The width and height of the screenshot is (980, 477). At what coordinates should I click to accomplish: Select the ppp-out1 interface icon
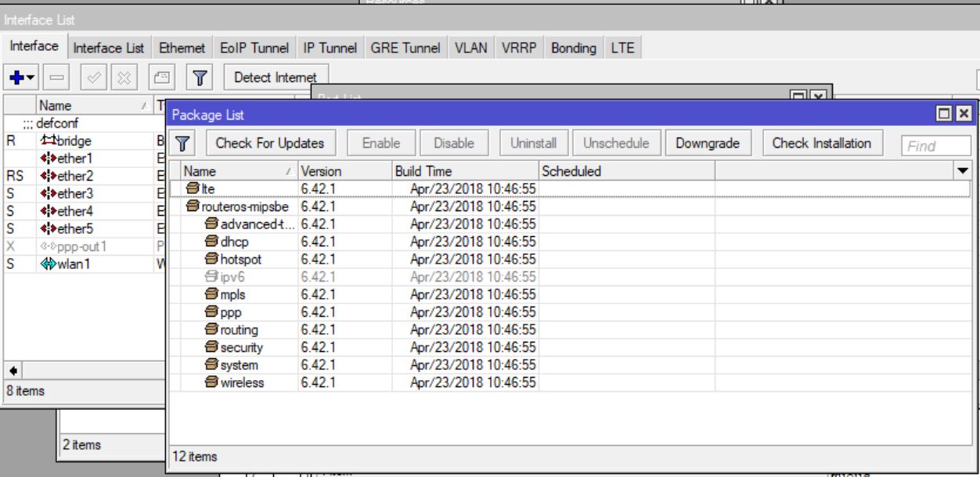[48, 246]
